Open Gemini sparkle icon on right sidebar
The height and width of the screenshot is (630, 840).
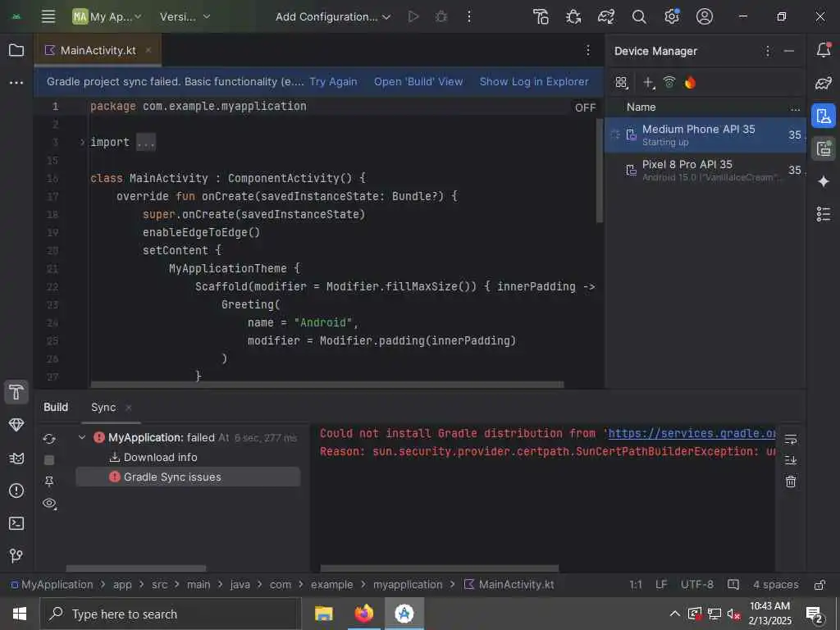(x=824, y=181)
